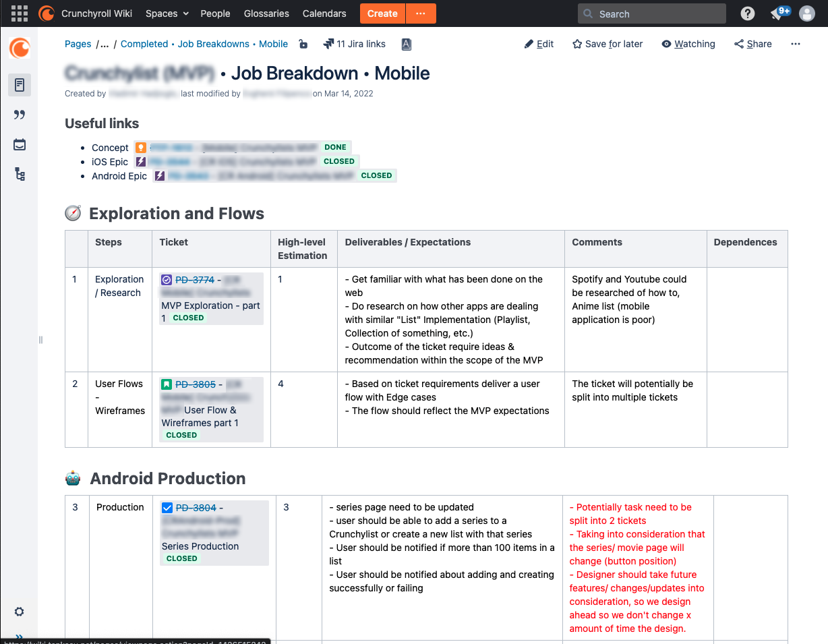Click the PD-3804 task checkbox icon
This screenshot has width=828, height=644.
tap(167, 508)
